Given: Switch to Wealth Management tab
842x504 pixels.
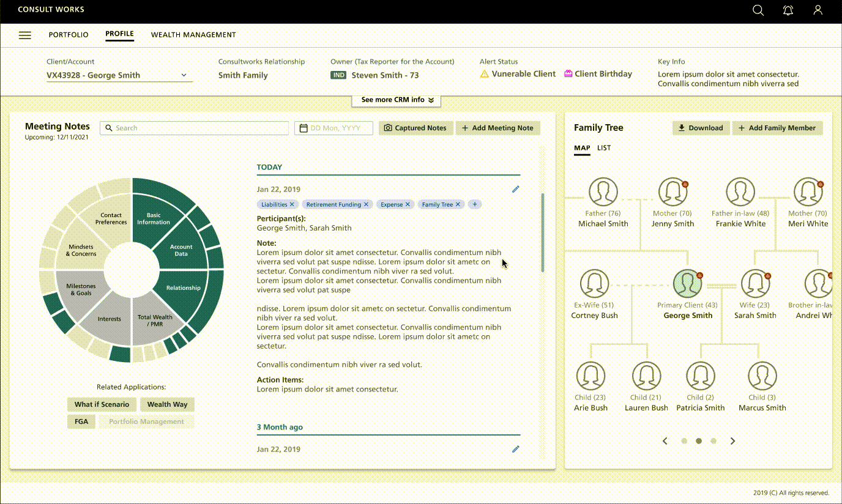Looking at the screenshot, I should click(193, 35).
